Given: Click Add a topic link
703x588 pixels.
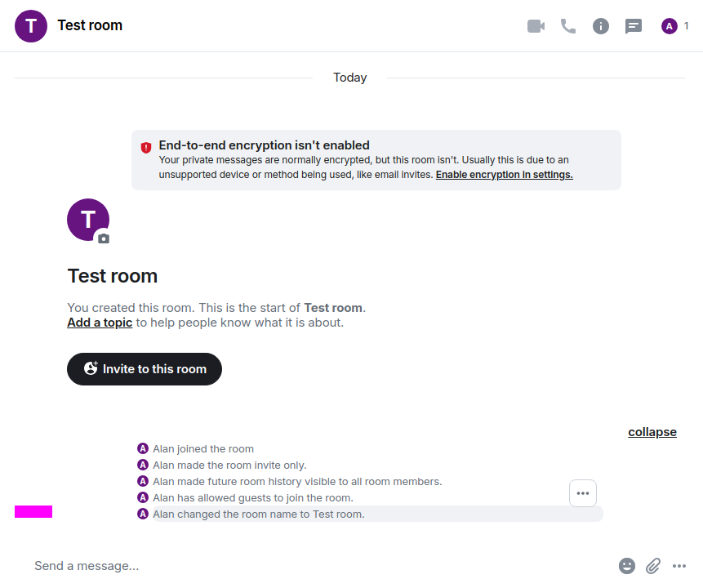Looking at the screenshot, I should (100, 323).
